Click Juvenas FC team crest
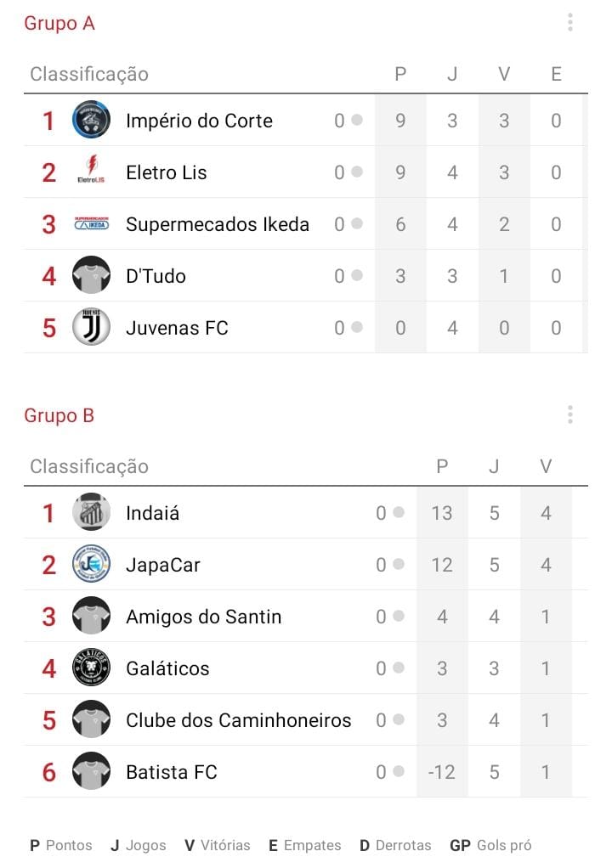 point(92,327)
